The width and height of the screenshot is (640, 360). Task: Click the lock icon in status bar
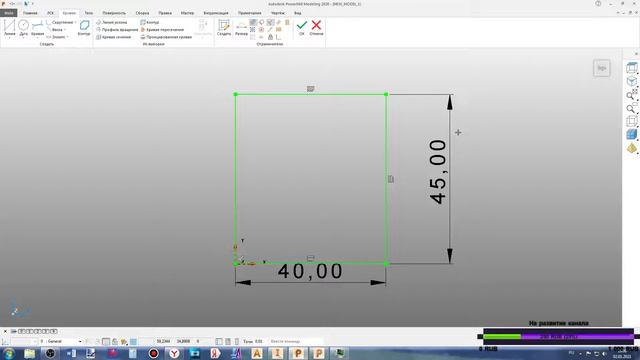pos(115,341)
